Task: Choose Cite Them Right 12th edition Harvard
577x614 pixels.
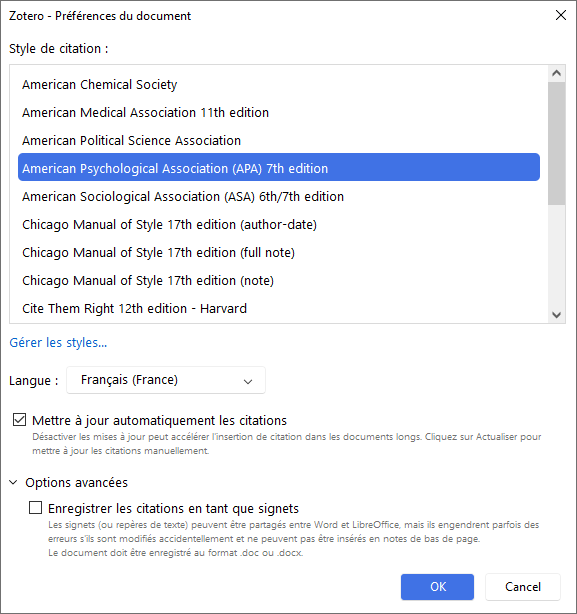Action: pyautogui.click(x=279, y=309)
